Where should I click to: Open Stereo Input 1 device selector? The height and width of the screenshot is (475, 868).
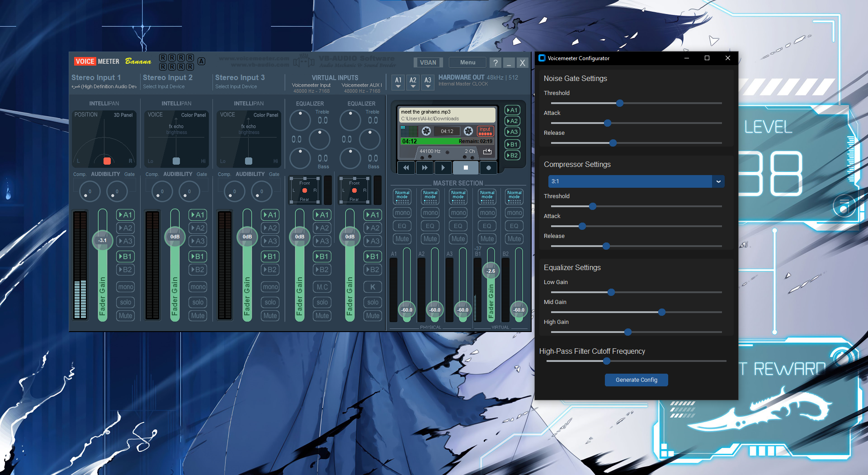[x=104, y=86]
